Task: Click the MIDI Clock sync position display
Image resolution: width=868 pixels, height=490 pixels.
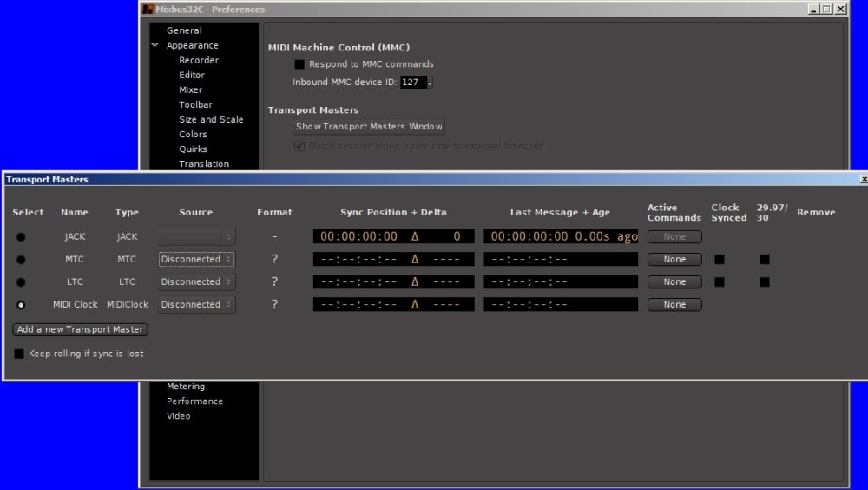Action: [x=393, y=305]
